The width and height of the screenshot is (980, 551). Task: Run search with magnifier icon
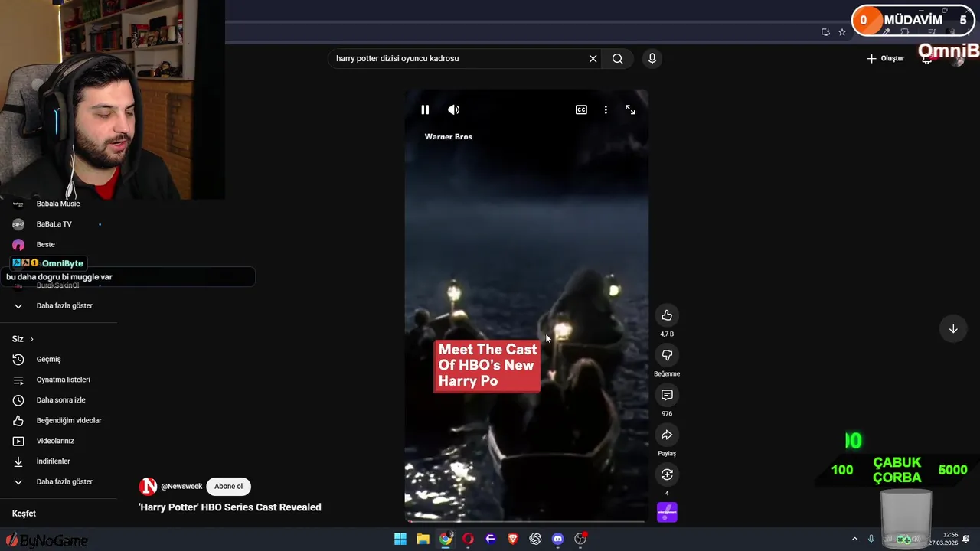click(617, 58)
